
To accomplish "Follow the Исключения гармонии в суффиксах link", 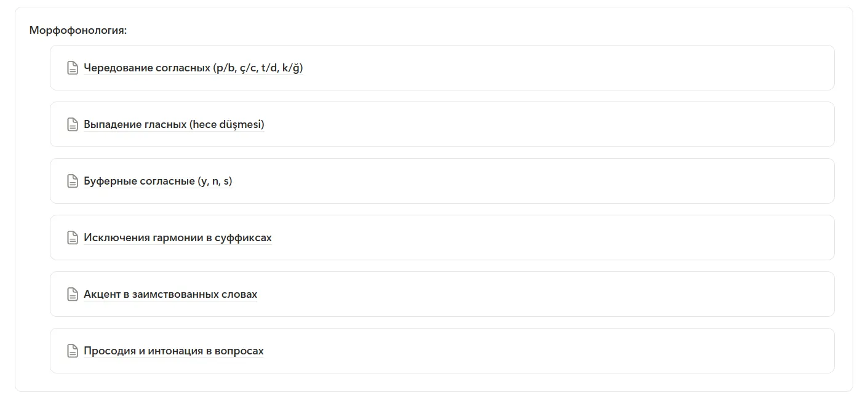I will point(178,237).
